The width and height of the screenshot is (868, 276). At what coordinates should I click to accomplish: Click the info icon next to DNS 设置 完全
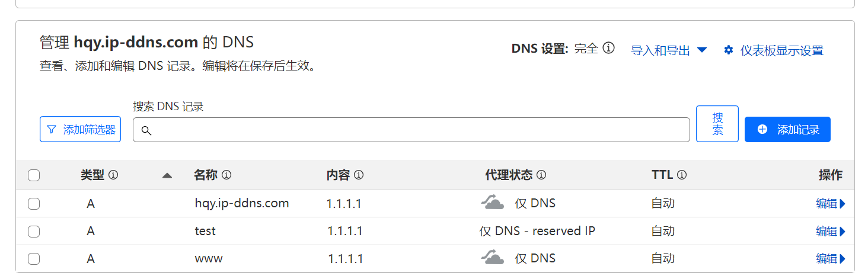tap(608, 49)
